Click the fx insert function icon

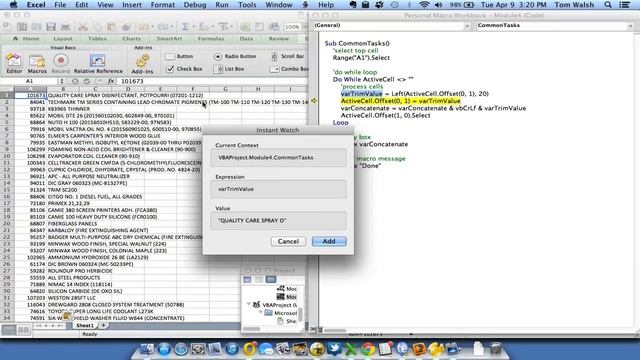111,81
